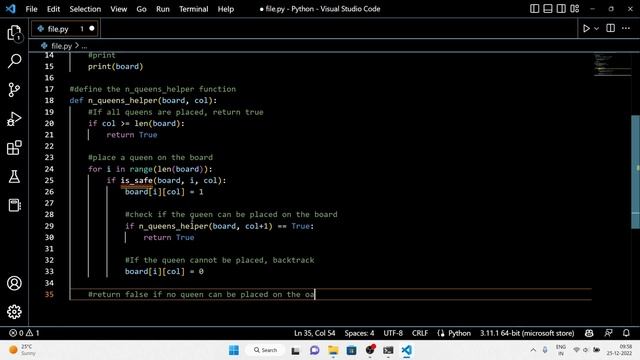Click the underlined is_safe call
The height and width of the screenshot is (360, 640).
pos(137,180)
